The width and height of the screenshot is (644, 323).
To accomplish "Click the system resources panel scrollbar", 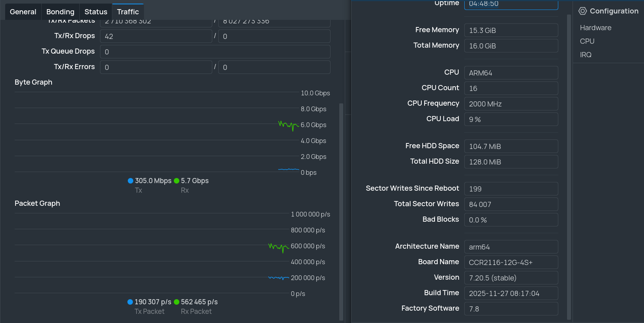I will (569, 167).
